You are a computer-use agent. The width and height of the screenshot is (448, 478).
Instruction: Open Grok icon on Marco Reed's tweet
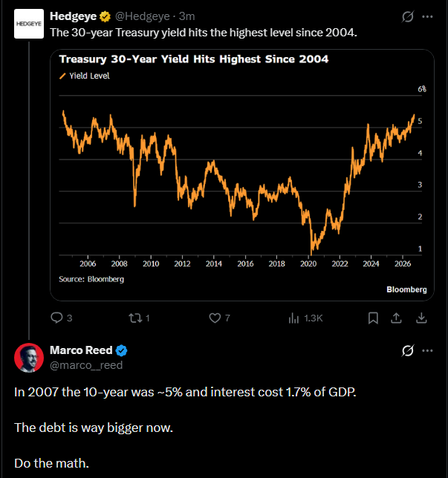[x=407, y=350]
